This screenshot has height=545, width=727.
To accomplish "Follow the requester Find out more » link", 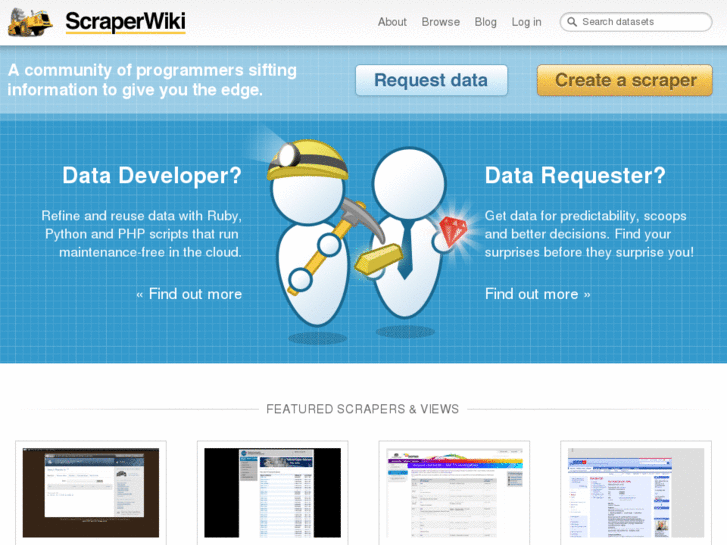I will pos(538,294).
